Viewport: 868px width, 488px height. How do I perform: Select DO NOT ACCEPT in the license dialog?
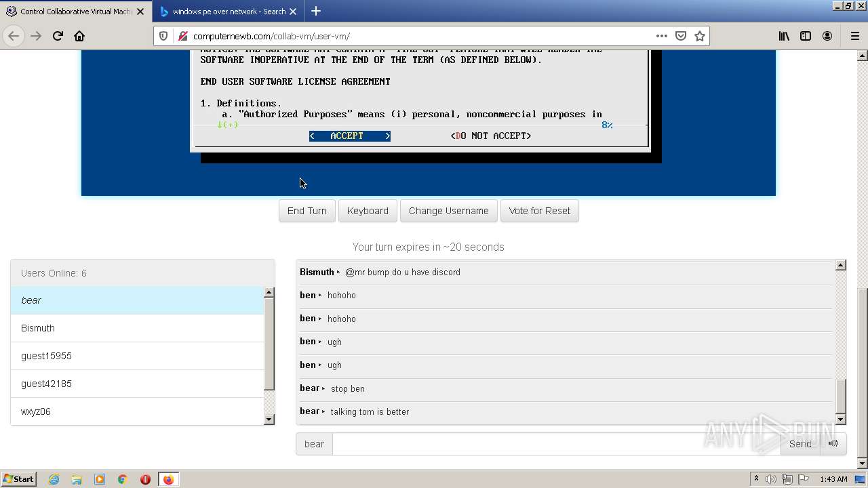tap(491, 136)
